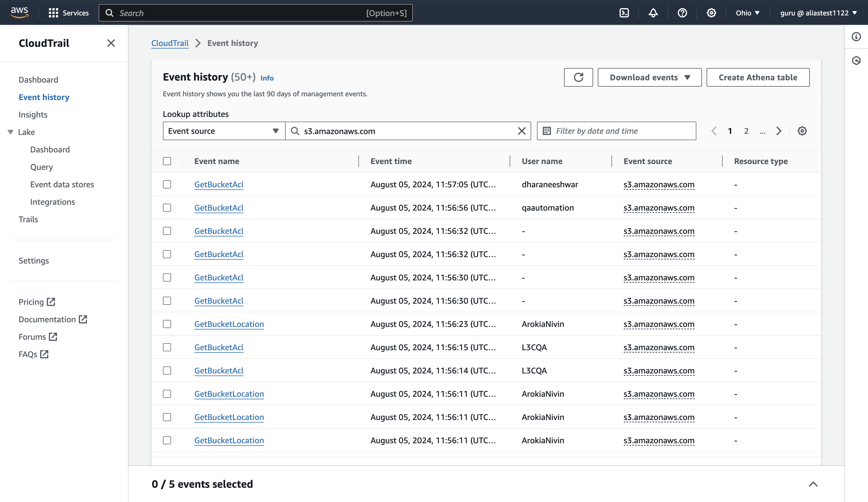Open the help question mark icon
The height and width of the screenshot is (502, 868).
click(x=682, y=13)
